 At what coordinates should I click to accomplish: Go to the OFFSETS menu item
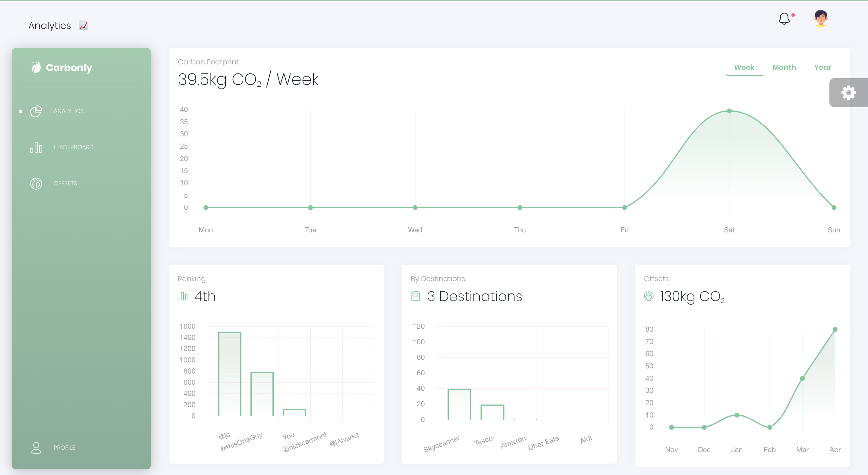pyautogui.click(x=65, y=184)
